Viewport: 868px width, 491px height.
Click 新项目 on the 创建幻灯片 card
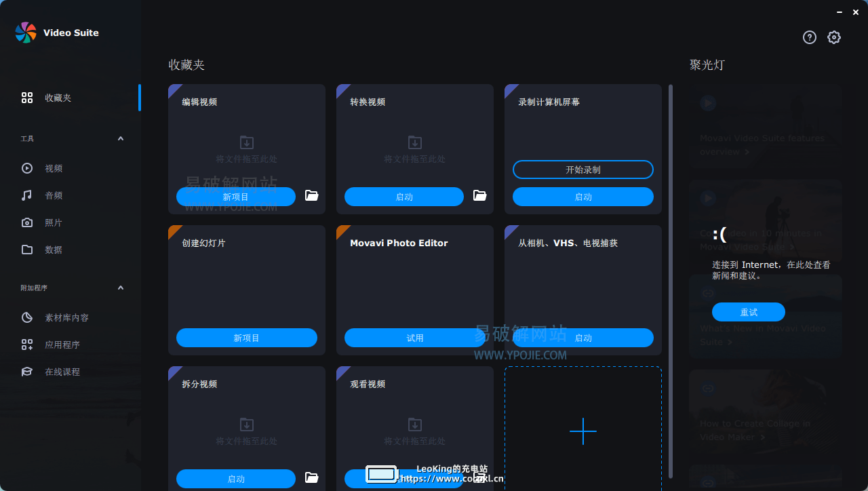coord(247,338)
